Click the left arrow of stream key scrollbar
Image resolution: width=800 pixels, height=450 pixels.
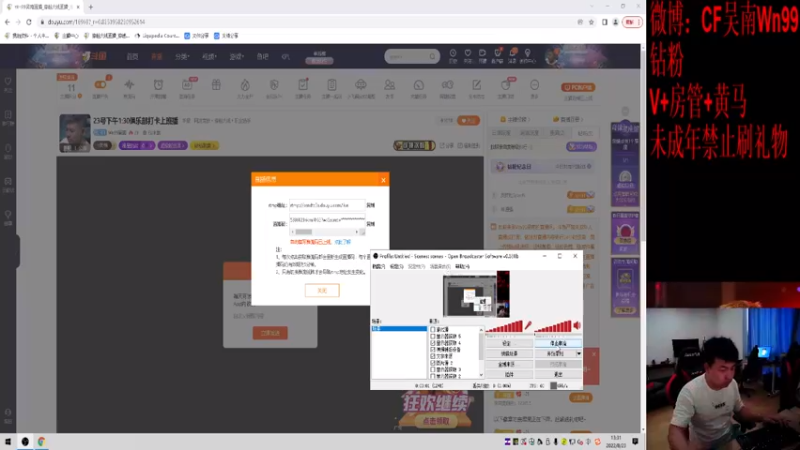pos(292,232)
